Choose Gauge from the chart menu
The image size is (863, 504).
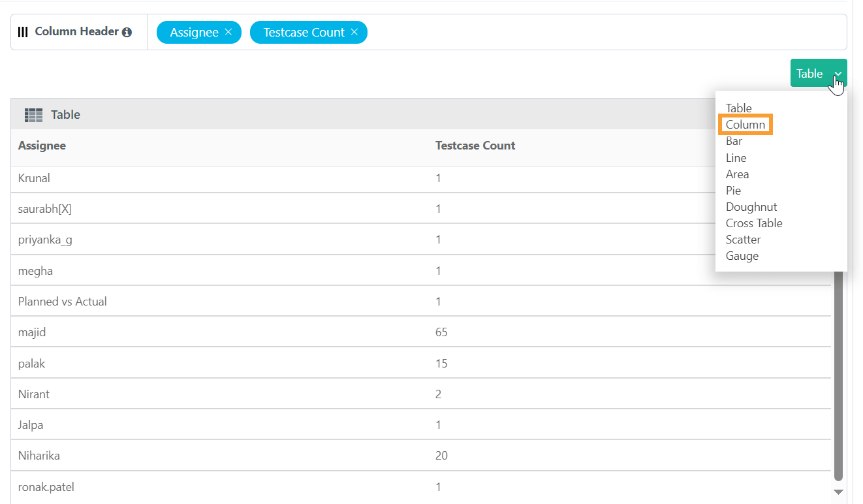pos(742,256)
